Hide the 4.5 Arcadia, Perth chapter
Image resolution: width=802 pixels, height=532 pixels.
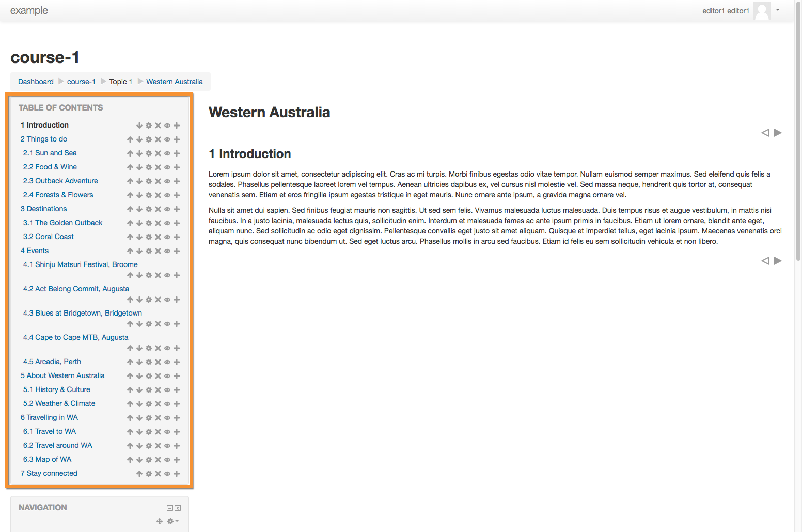(167, 362)
